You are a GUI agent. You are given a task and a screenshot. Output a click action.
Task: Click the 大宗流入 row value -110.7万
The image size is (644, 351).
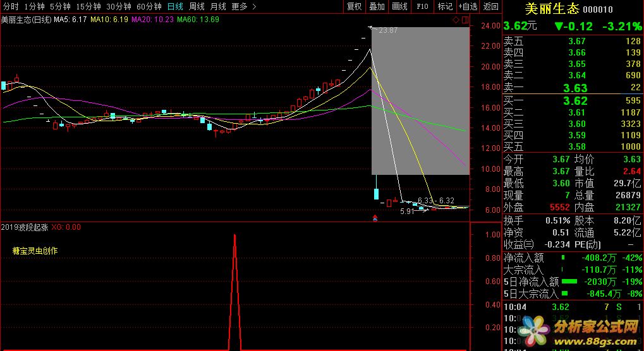599,270
